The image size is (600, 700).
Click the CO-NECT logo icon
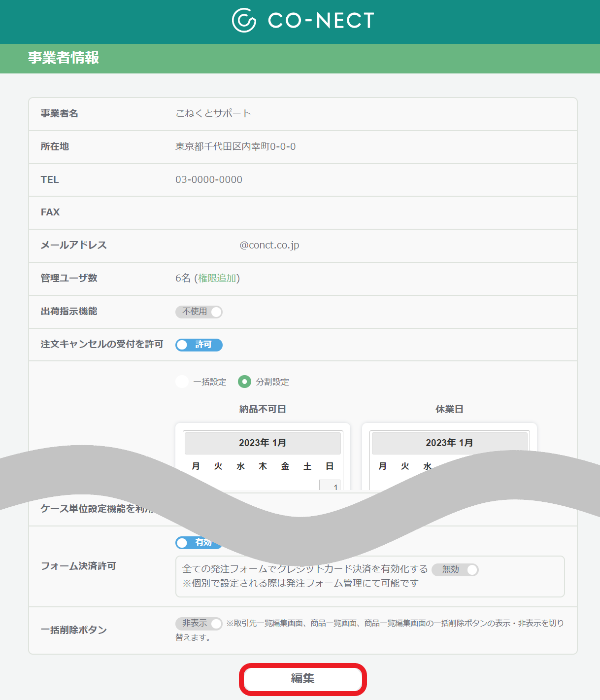244,20
